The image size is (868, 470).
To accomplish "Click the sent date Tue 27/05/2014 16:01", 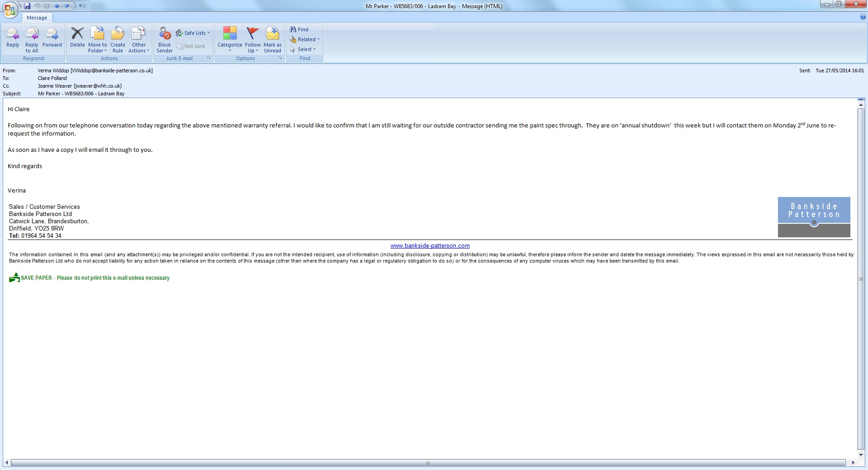I will [840, 70].
